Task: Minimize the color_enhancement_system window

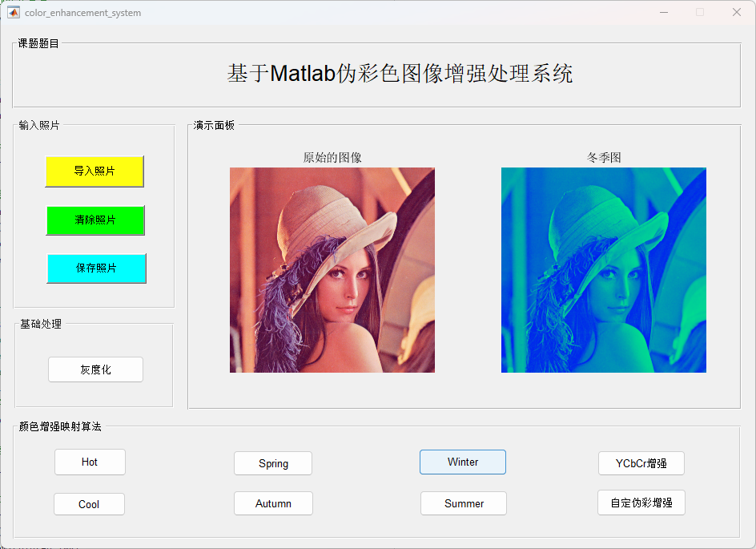Action: (x=663, y=12)
